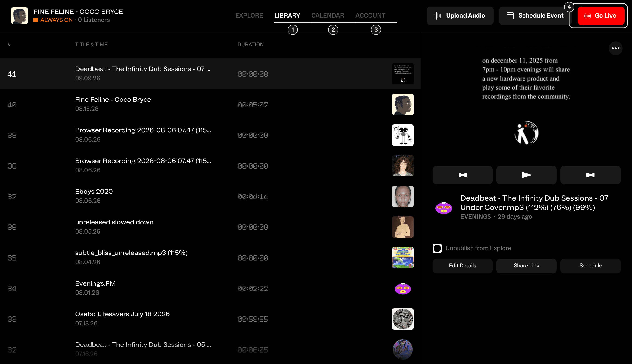Click the 00:05:07 duration in row 40
The width and height of the screenshot is (632, 364).
pyautogui.click(x=253, y=105)
